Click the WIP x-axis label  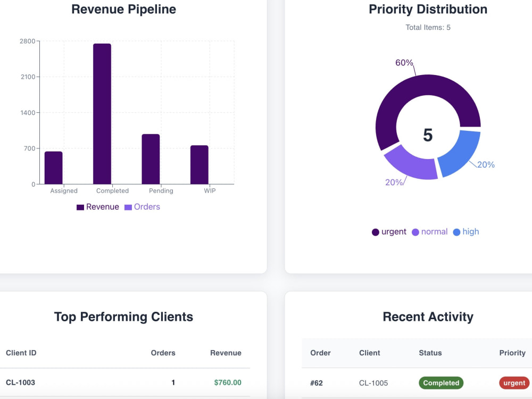pos(210,190)
